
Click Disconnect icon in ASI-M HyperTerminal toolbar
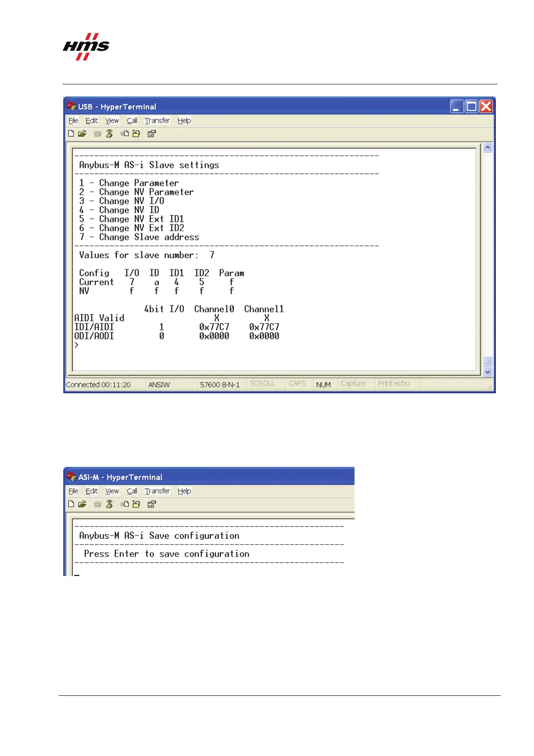coord(109,504)
